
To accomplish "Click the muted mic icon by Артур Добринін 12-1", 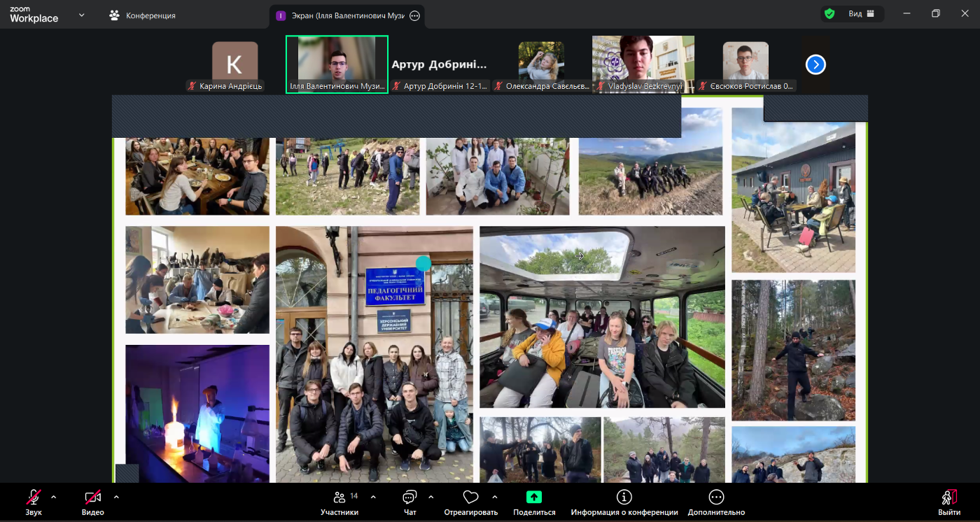I will click(x=397, y=86).
